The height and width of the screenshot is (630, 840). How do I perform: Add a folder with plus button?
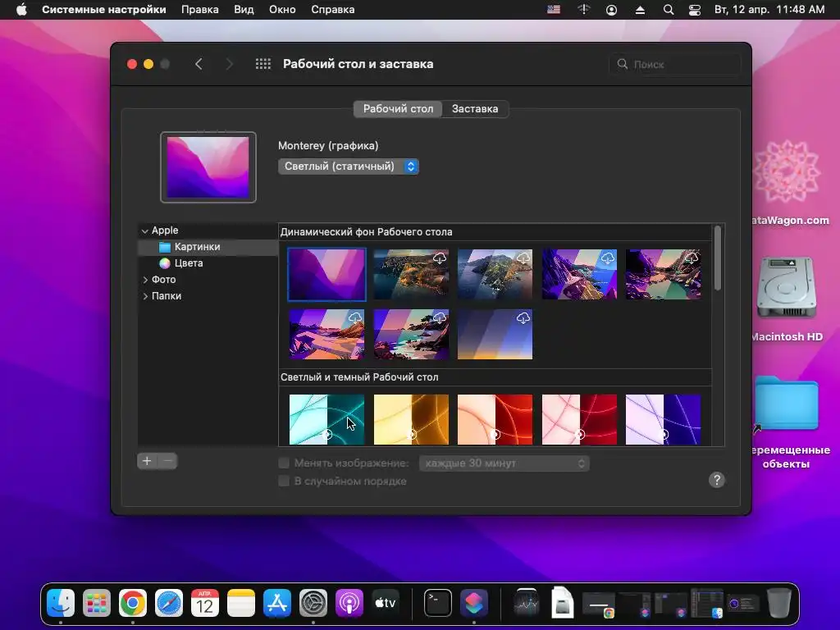click(147, 461)
